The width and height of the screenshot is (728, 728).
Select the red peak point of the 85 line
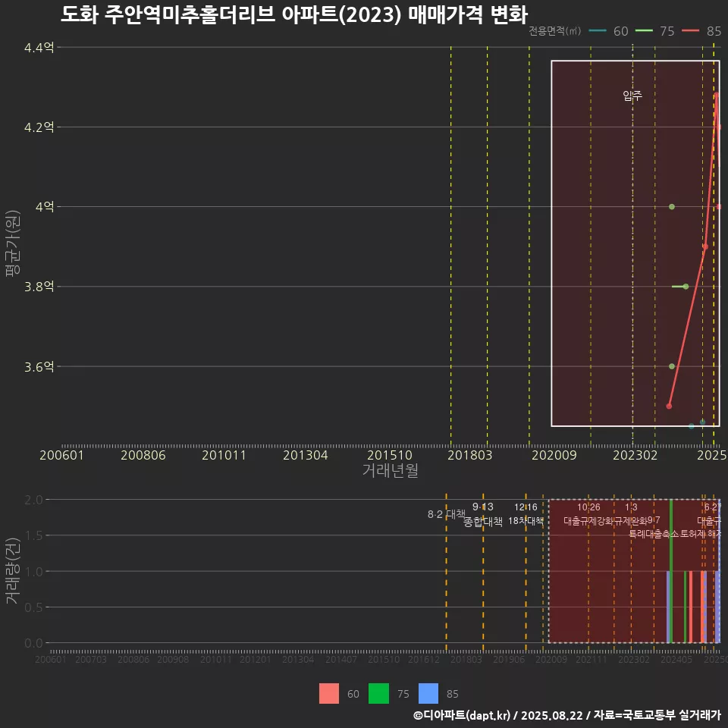(717, 95)
